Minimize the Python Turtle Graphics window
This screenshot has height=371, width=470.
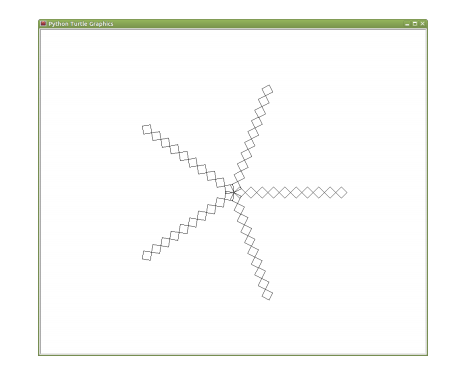[407, 24]
